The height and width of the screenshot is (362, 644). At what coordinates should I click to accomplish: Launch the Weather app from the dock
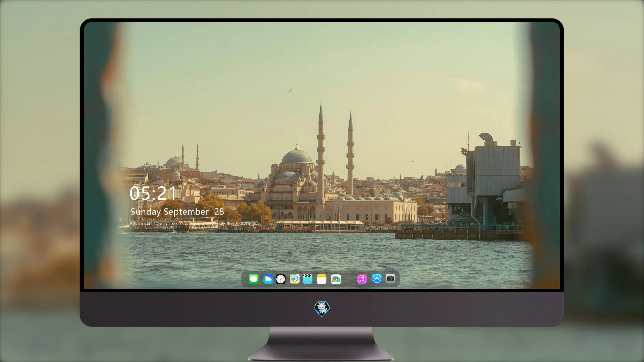tap(268, 279)
